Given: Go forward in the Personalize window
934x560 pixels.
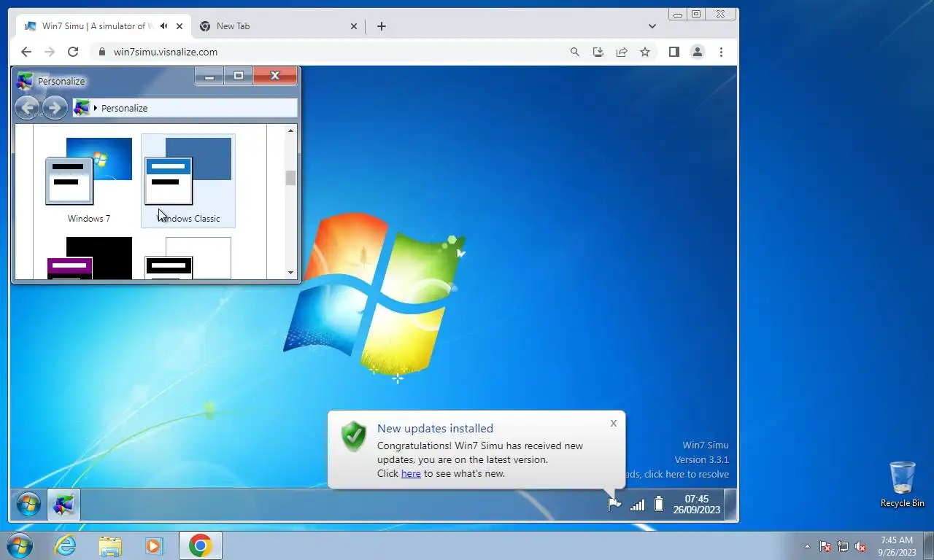Looking at the screenshot, I should (x=54, y=108).
